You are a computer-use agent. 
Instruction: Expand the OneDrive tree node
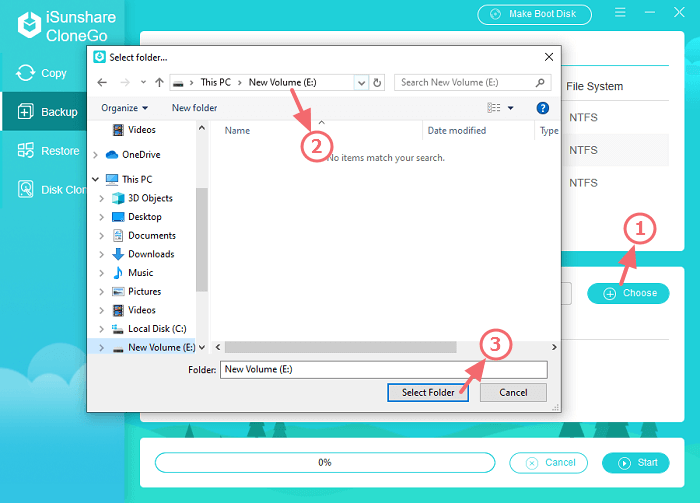coord(95,155)
